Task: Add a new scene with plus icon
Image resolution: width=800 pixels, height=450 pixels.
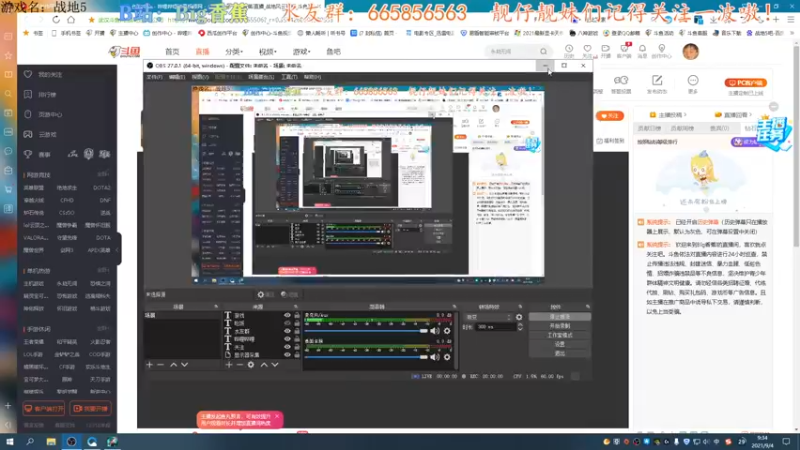Action: point(149,365)
